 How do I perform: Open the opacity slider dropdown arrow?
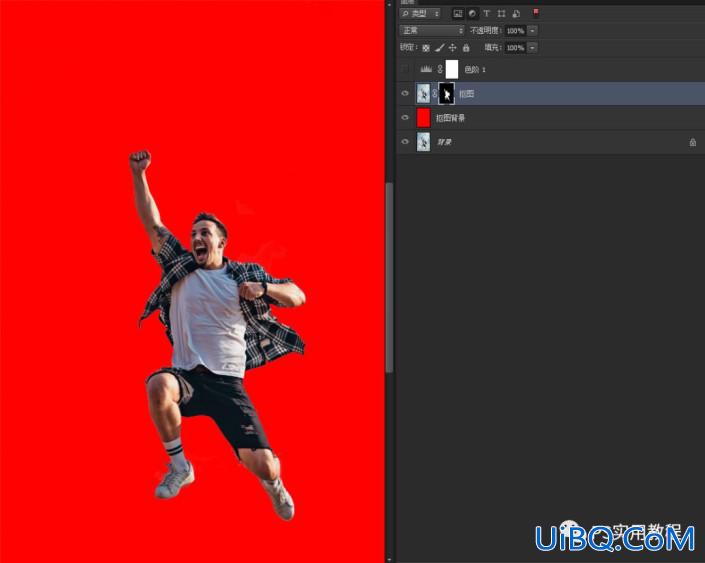pos(532,31)
